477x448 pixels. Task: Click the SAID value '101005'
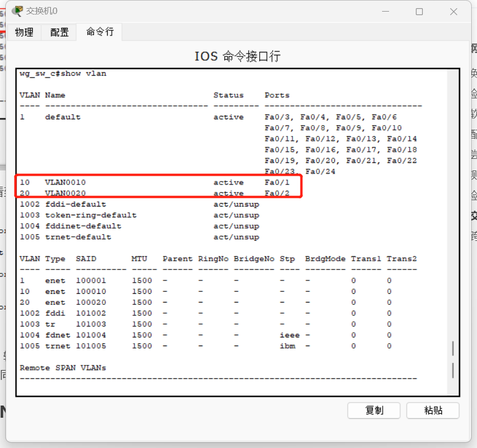pos(91,346)
